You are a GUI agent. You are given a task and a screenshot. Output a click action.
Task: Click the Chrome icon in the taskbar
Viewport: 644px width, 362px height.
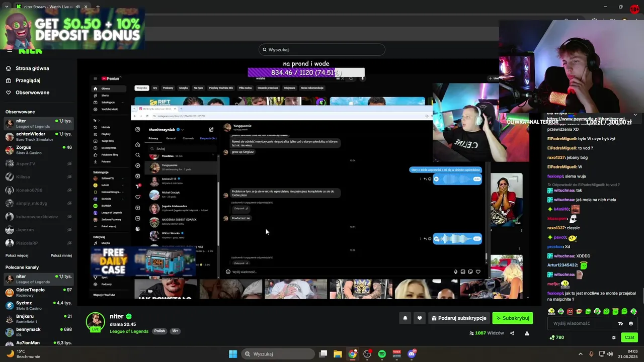click(353, 354)
